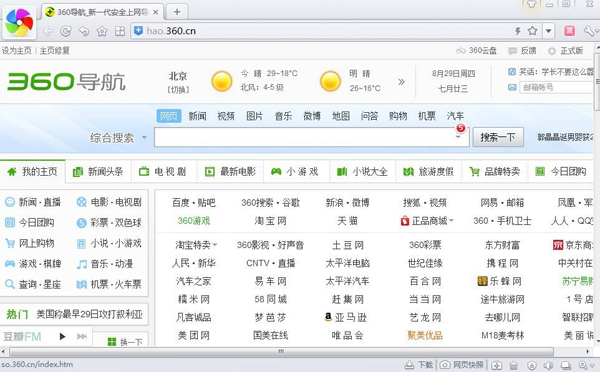The image size is (600, 372).
Task: Click 换一下 refresh button
Action: [x=125, y=342]
